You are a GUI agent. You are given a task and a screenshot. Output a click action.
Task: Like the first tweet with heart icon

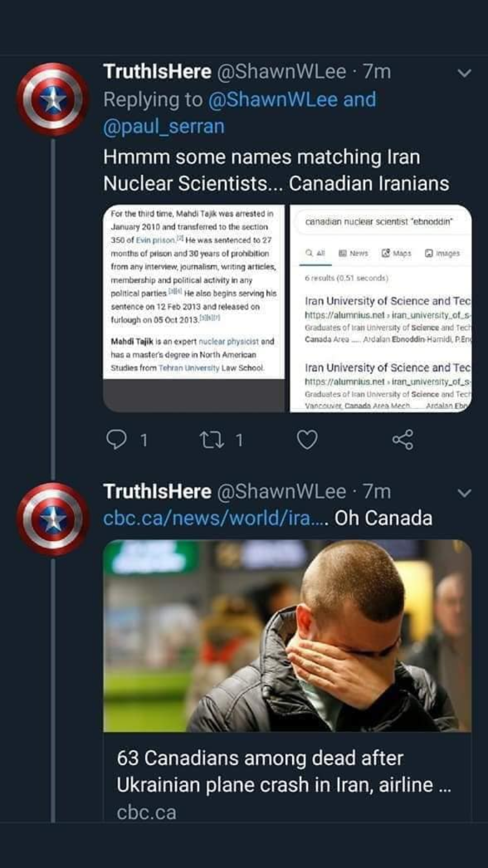pos(307,439)
